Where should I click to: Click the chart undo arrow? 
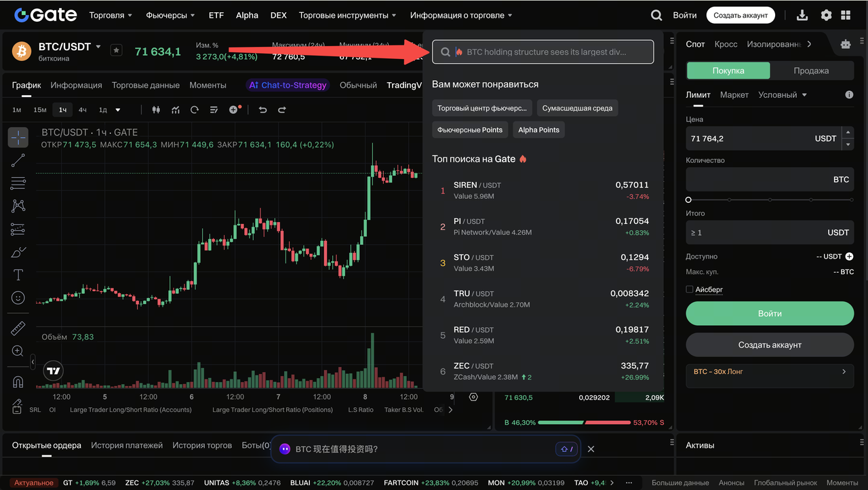[x=263, y=110]
